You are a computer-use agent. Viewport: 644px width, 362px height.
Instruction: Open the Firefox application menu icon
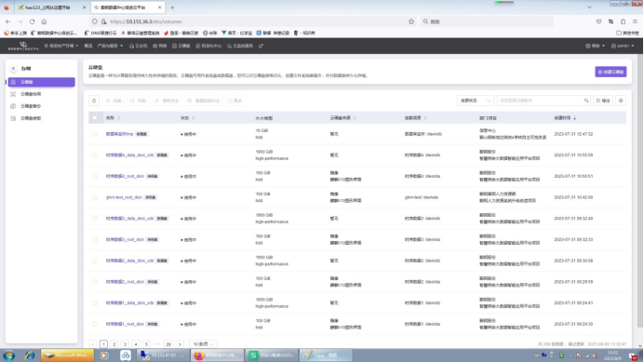(635, 21)
